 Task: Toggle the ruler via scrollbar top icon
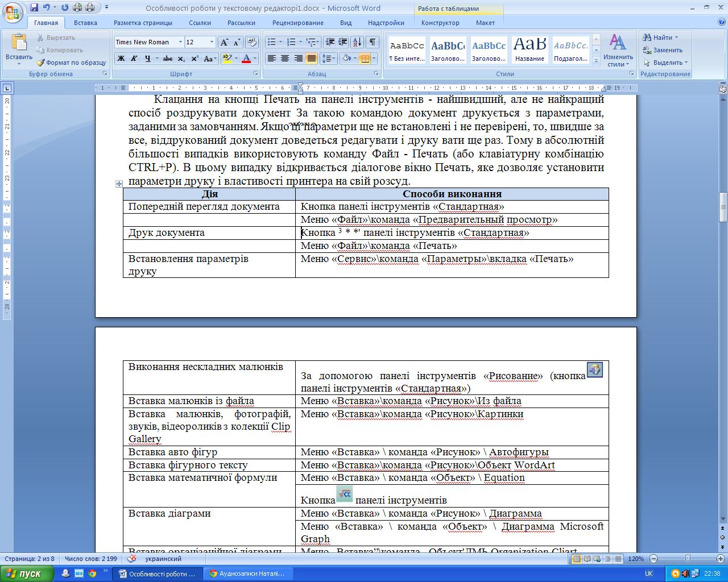click(x=723, y=89)
